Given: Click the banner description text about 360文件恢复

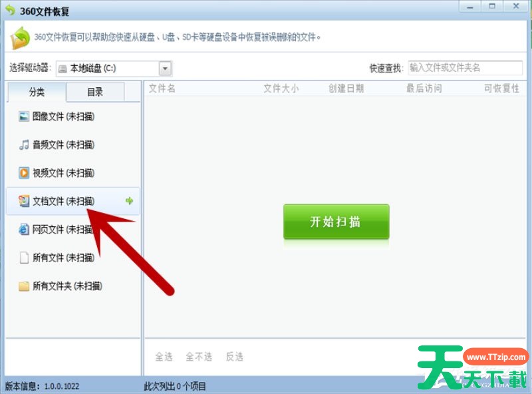Looking at the screenshot, I should click(x=177, y=37).
